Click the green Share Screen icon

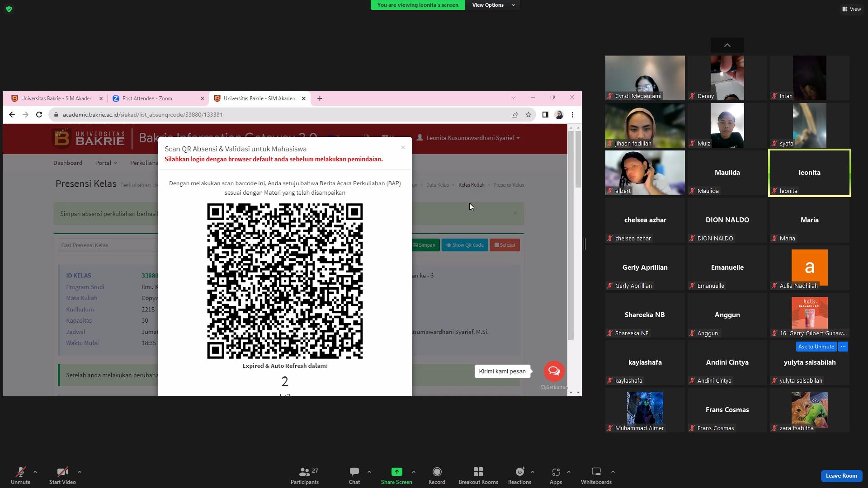click(396, 472)
